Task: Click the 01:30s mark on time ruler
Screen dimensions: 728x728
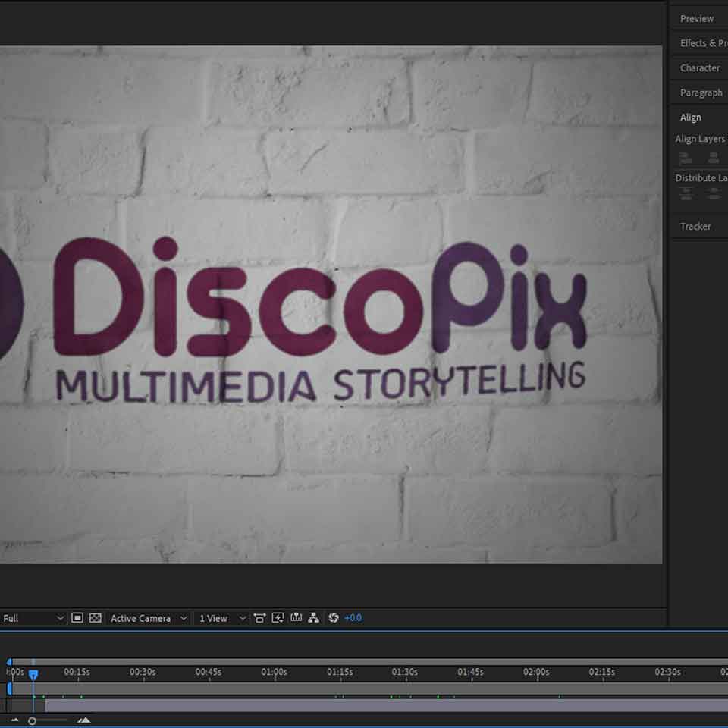Action: tap(404, 673)
